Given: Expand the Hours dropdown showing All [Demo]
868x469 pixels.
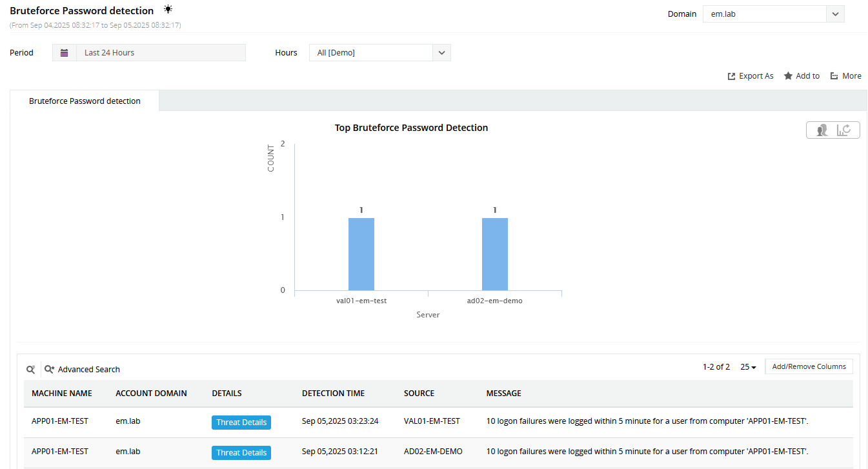Looking at the screenshot, I should tap(441, 53).
